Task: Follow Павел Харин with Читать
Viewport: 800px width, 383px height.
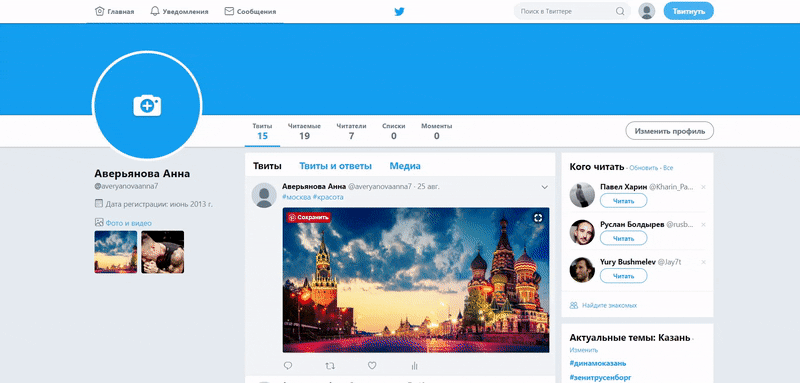Action: (x=623, y=201)
